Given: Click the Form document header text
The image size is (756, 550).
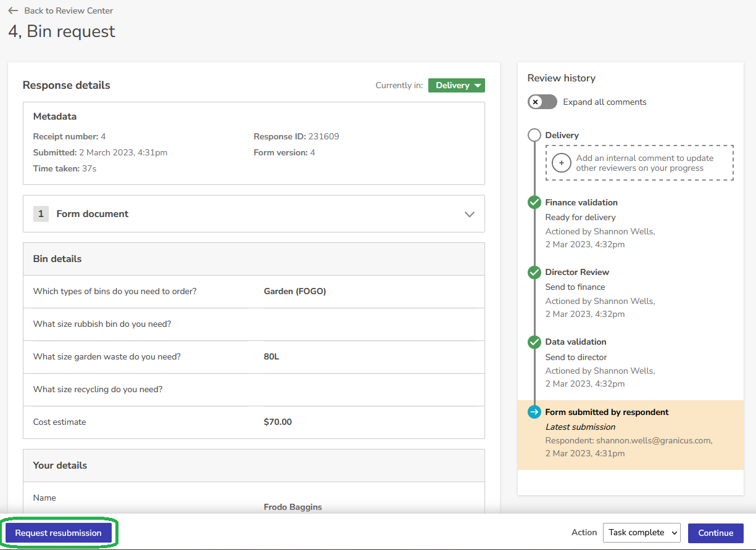Looking at the screenshot, I should (93, 214).
